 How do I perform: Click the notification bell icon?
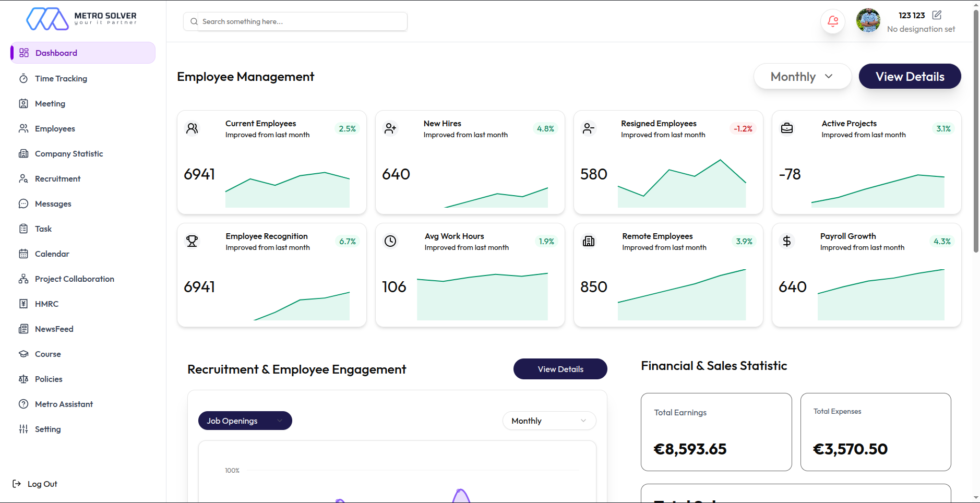(832, 21)
